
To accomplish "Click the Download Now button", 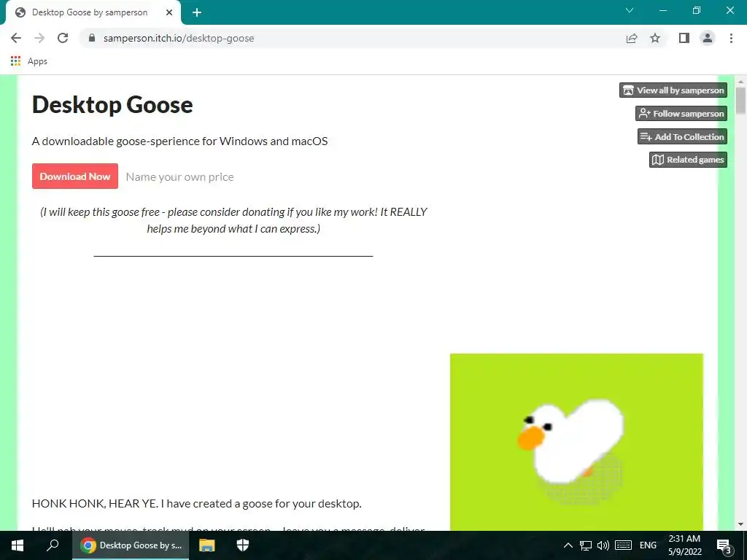I will [x=75, y=176].
